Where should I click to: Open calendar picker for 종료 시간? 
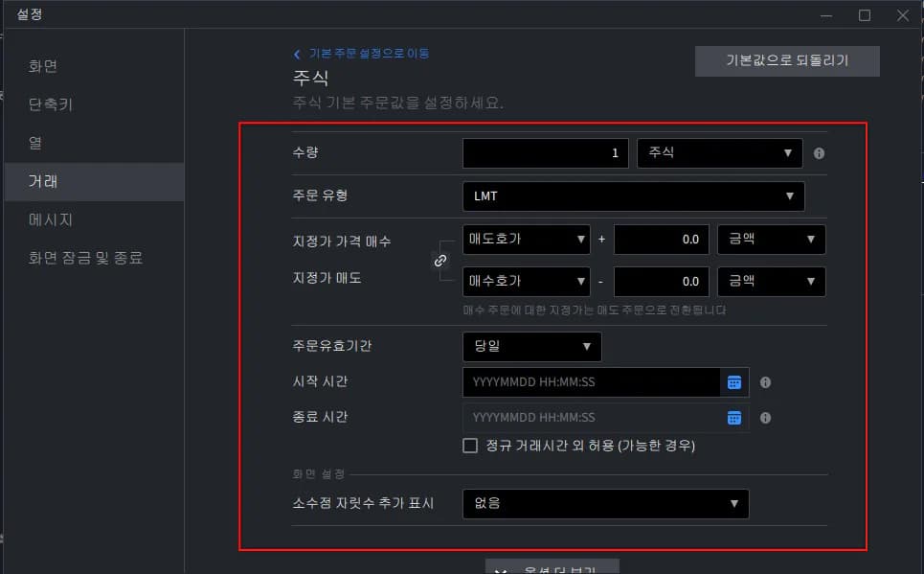[x=734, y=418]
